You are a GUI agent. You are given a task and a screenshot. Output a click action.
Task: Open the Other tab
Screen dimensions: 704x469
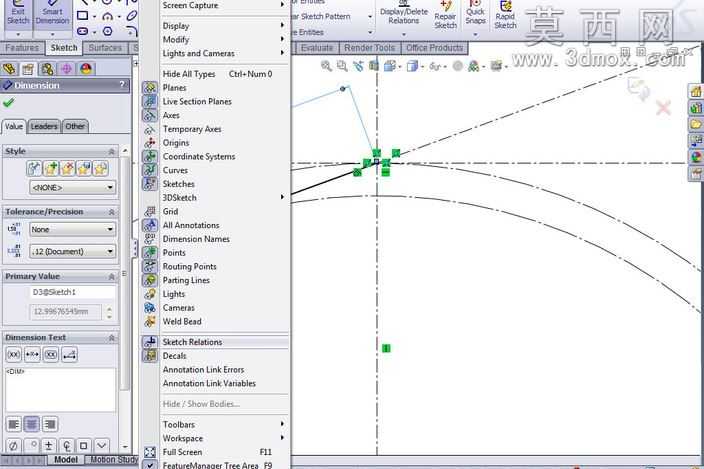pyautogui.click(x=75, y=127)
